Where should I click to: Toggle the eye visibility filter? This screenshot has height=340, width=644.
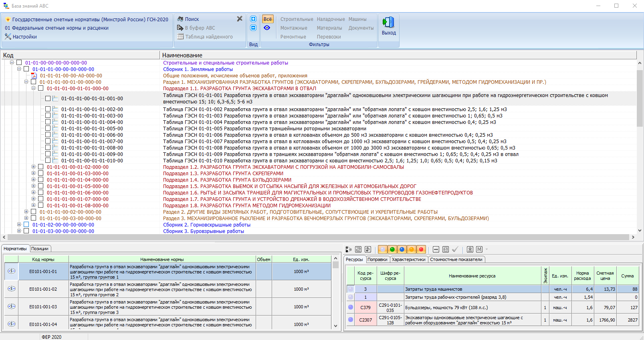pos(267,28)
